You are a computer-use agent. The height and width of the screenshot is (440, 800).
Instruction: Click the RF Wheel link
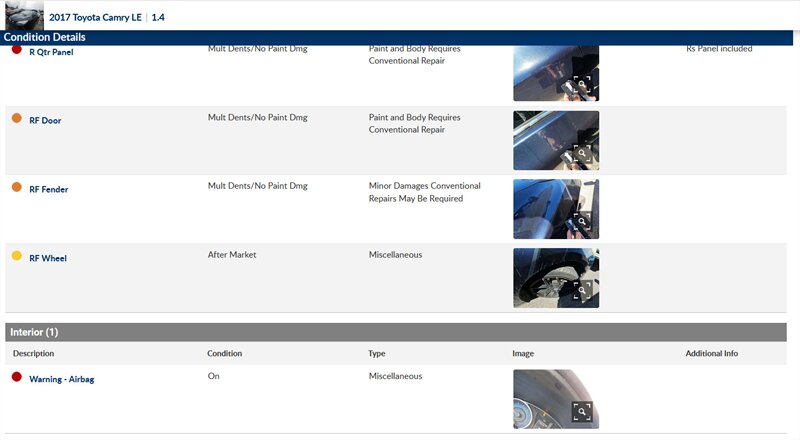click(x=47, y=259)
